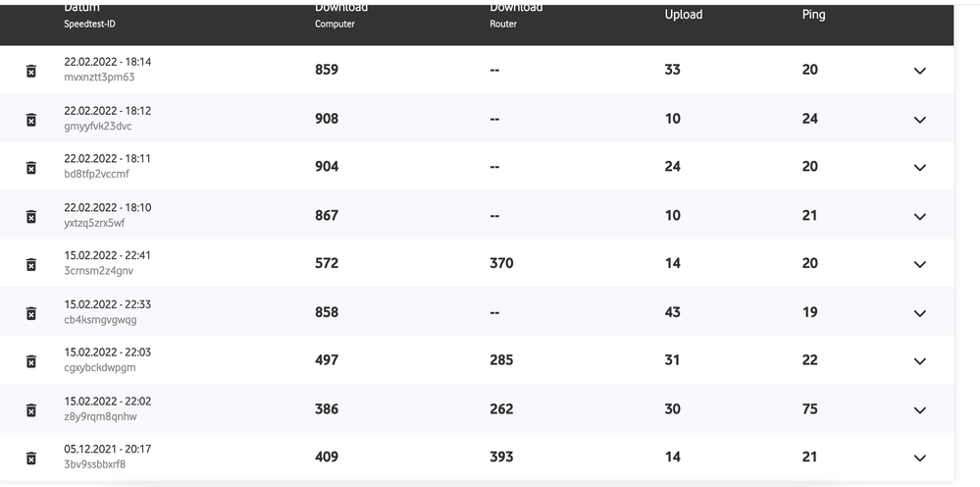Delete speedtest entry z8y9rqm8qnhw
The image size is (980, 487).
point(30,409)
